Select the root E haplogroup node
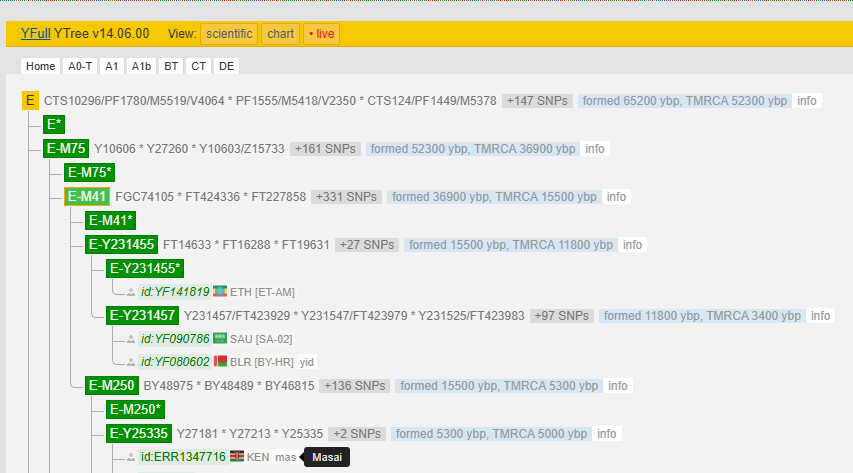The height and width of the screenshot is (473, 853). [x=30, y=101]
